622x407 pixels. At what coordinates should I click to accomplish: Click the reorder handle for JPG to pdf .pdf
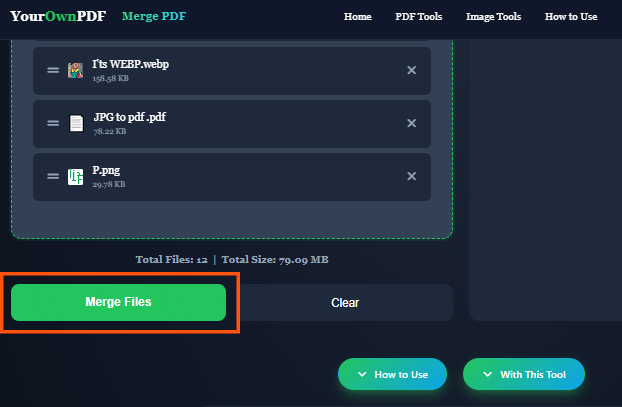click(x=53, y=123)
